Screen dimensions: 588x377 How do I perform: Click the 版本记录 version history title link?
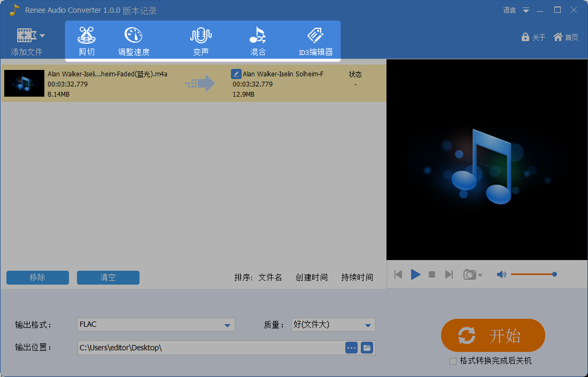point(140,11)
